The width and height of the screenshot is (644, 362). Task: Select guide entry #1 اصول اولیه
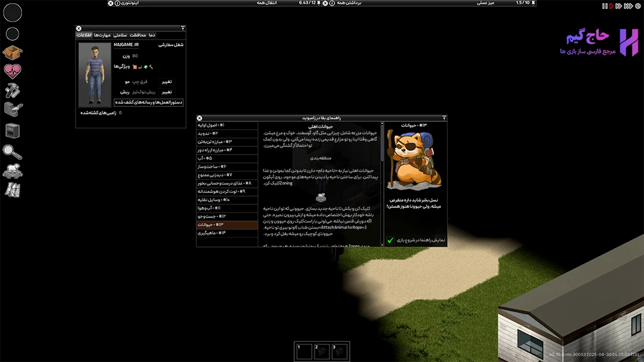click(x=227, y=125)
